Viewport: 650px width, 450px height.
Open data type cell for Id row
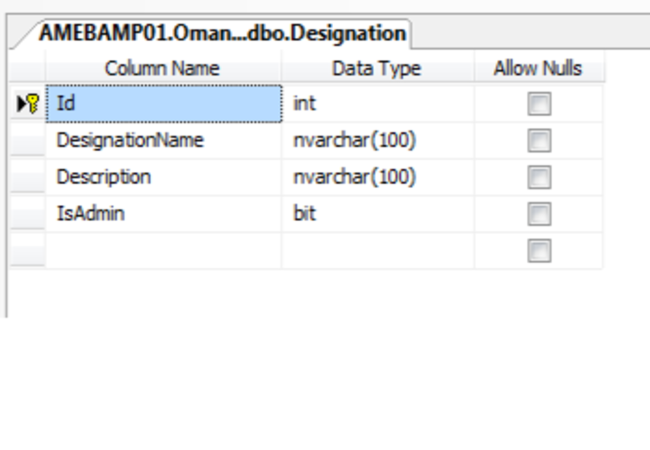click(x=377, y=104)
